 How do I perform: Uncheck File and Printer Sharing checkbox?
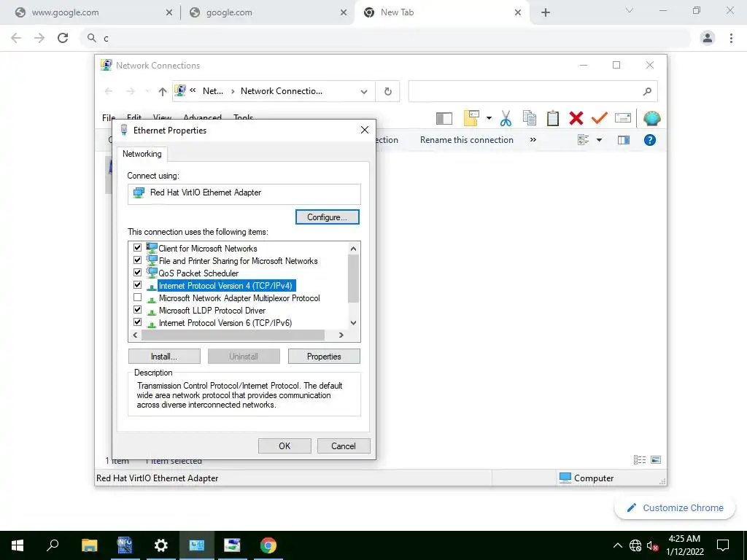pyautogui.click(x=138, y=260)
